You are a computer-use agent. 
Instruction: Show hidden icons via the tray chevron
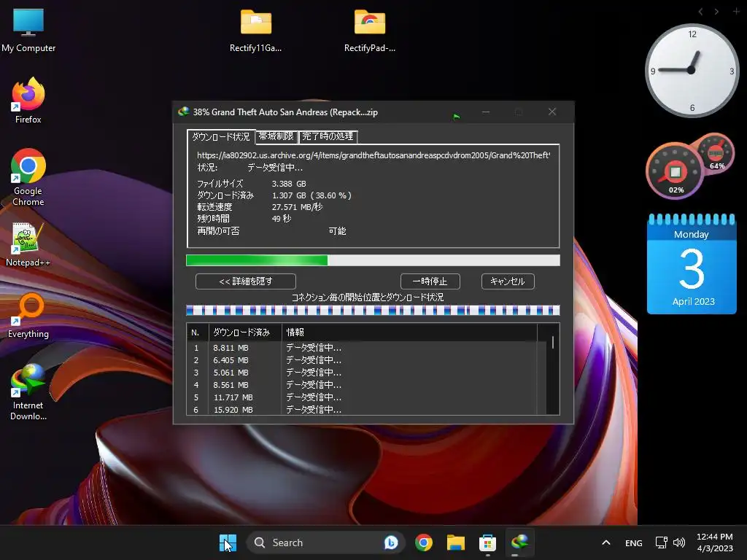(606, 542)
